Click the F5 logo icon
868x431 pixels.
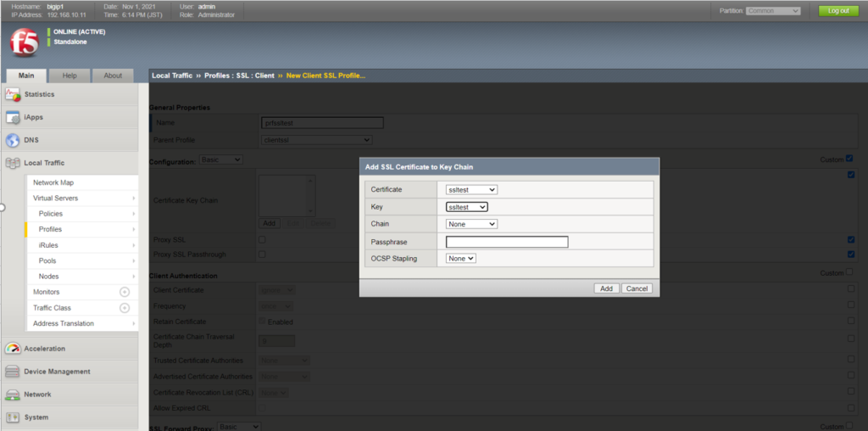pos(24,42)
